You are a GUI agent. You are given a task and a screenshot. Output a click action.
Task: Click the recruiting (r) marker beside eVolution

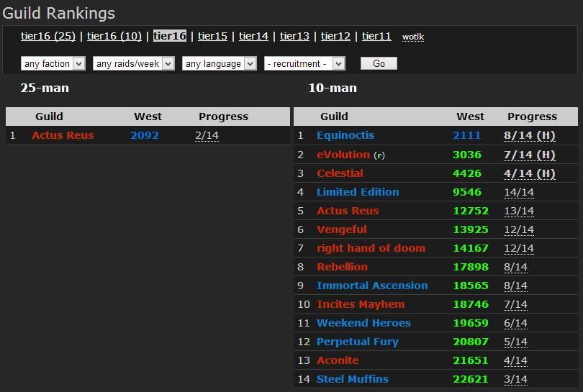[x=379, y=155]
